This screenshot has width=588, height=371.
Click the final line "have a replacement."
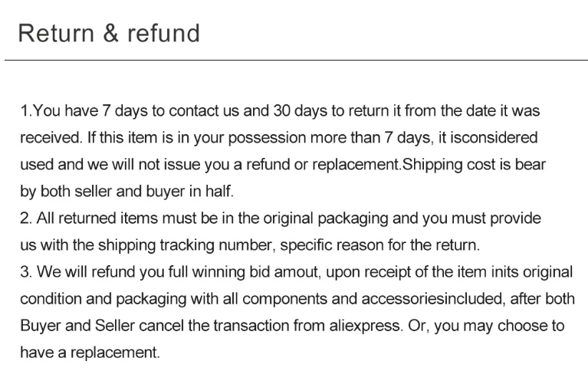point(90,353)
